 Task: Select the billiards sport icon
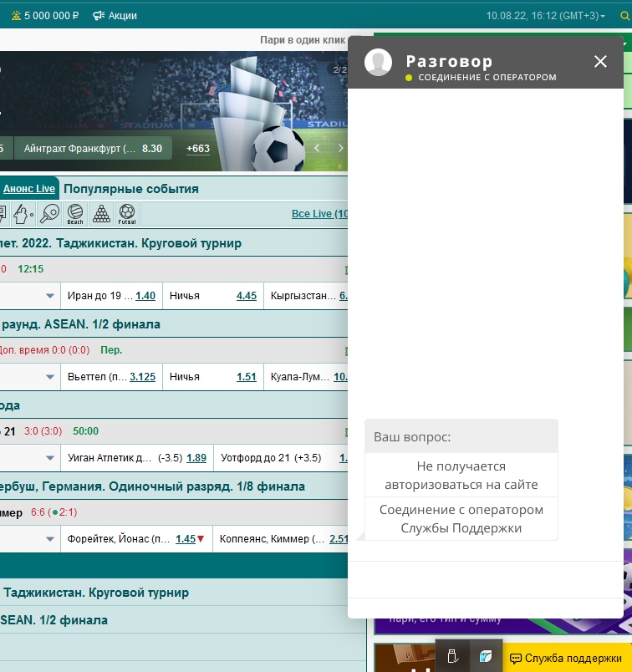pyautogui.click(x=101, y=214)
